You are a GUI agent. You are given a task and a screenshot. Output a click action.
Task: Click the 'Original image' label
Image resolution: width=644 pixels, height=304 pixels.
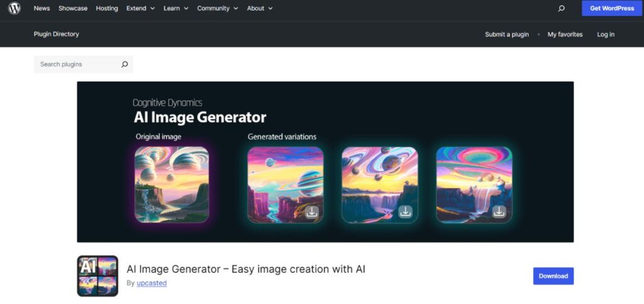158,137
